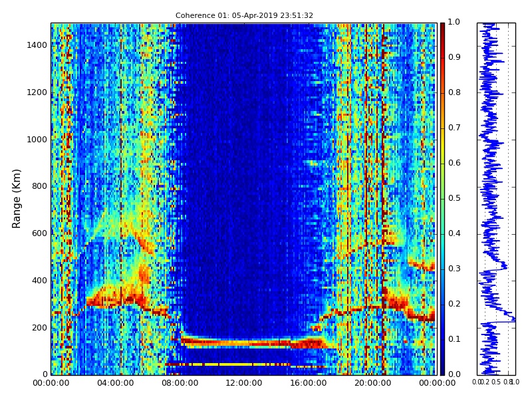Click the colorbar 0.6 value label
Viewport: 532px width, 399px height.
click(454, 163)
